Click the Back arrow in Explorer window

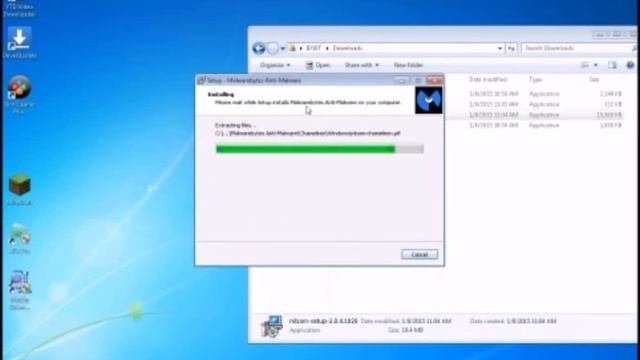pos(258,48)
